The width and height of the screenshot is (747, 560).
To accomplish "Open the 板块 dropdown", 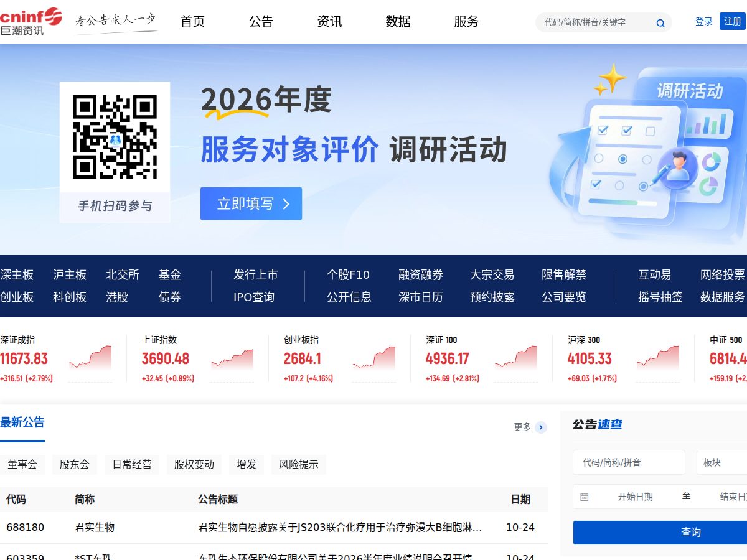I will tap(721, 462).
